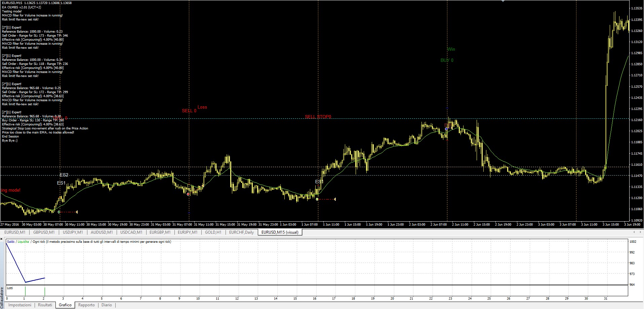The height and width of the screenshot is (309, 644).
Task: Select the EURUSD,M15 (visual) tab
Action: tap(280, 232)
